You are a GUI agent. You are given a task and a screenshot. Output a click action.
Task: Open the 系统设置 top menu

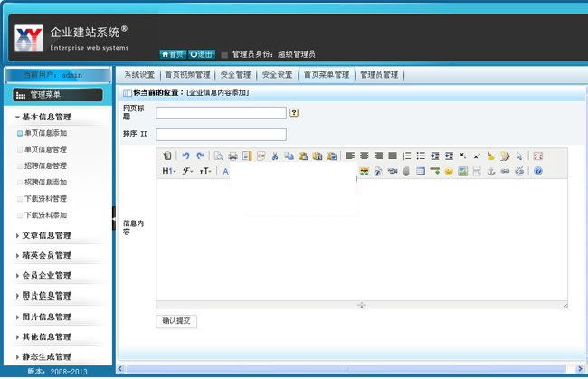tap(139, 75)
